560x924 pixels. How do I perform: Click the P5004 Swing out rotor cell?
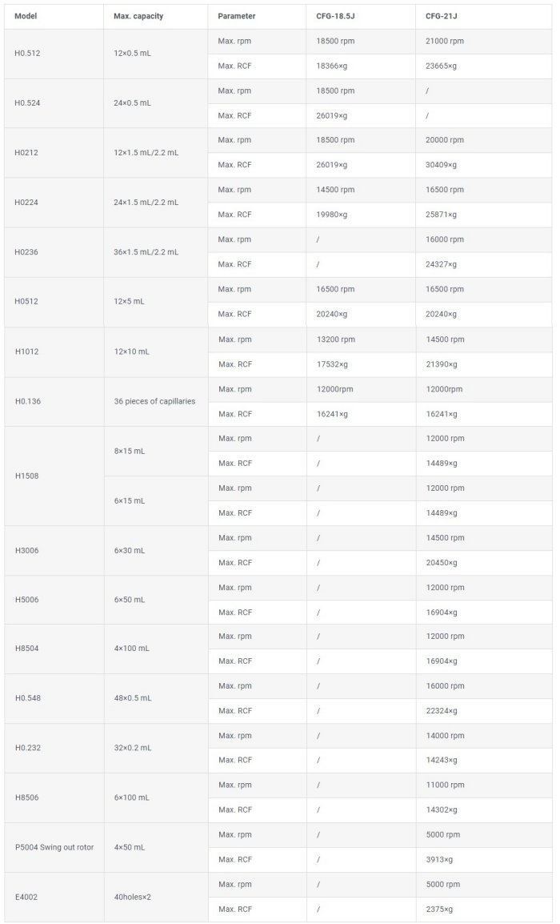tap(54, 847)
